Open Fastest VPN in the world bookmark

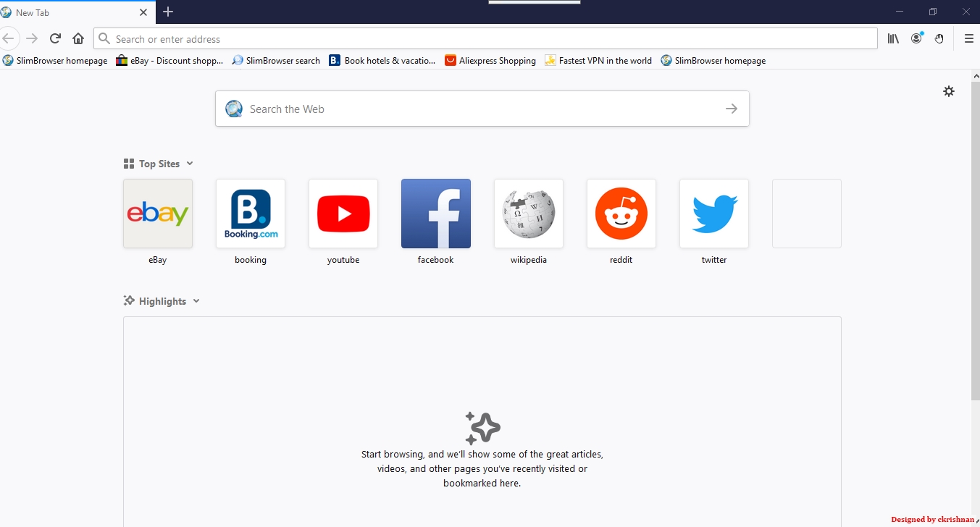tap(598, 61)
